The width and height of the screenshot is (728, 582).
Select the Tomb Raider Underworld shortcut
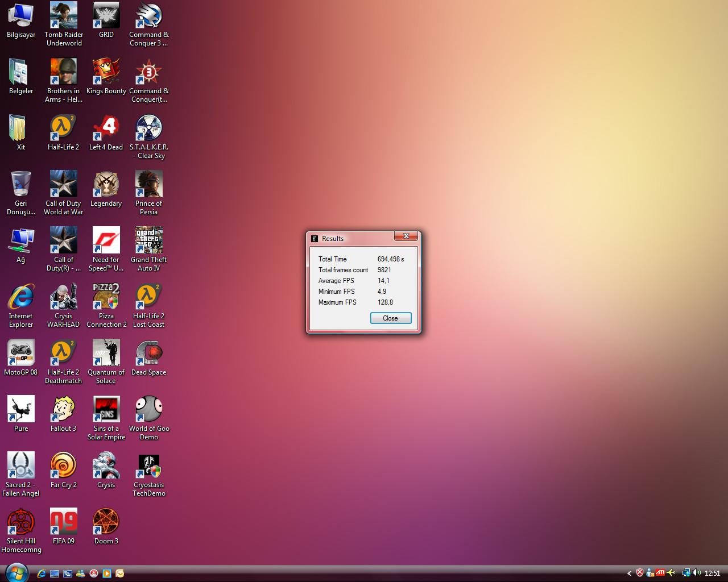[64, 24]
